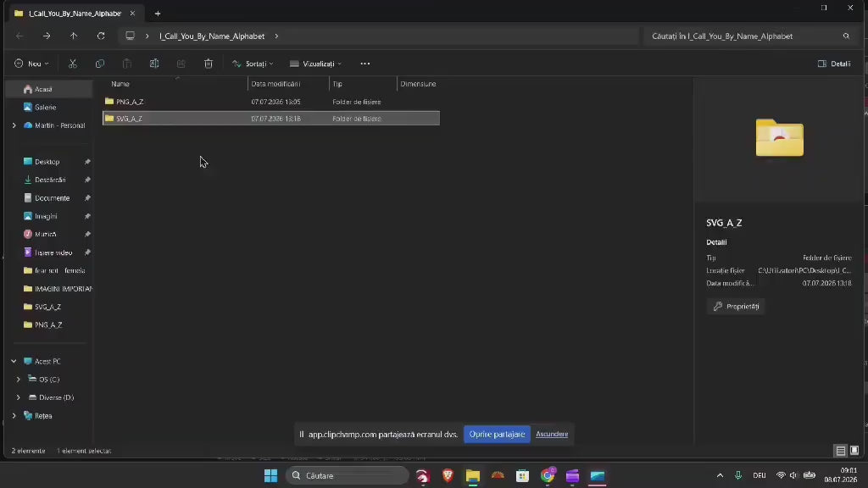
Task: Click the Proprietăți button
Action: (736, 307)
